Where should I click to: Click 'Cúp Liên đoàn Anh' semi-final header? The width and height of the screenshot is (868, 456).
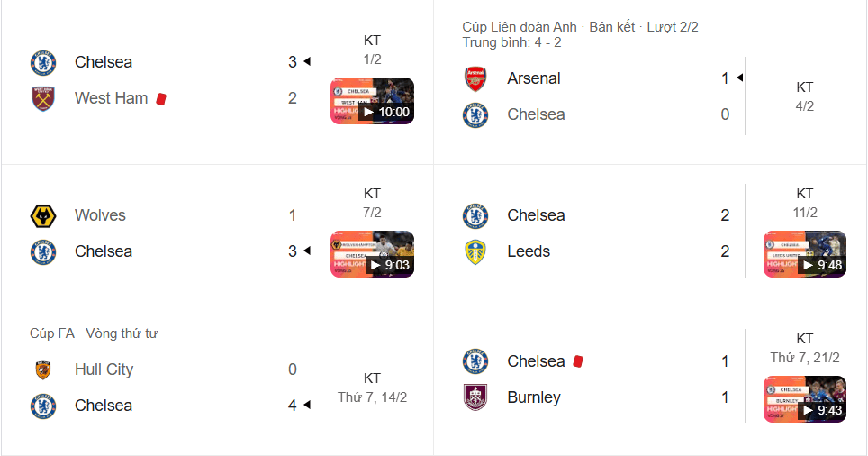pyautogui.click(x=580, y=27)
